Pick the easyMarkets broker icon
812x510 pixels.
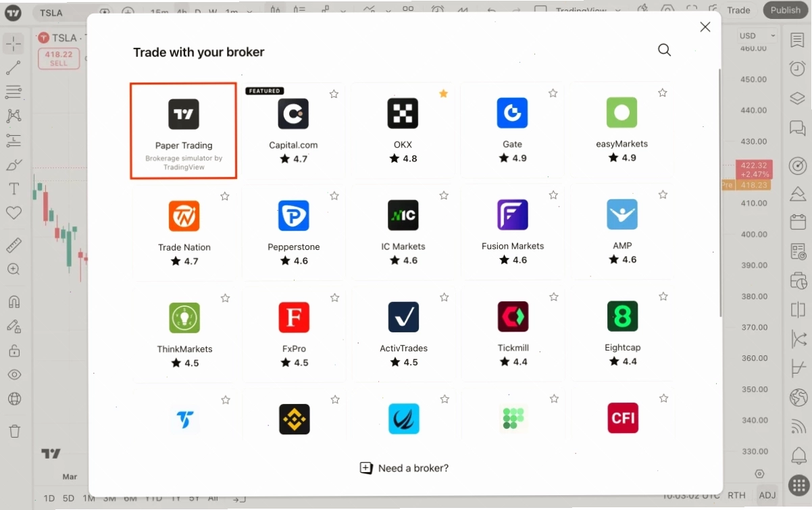622,113
